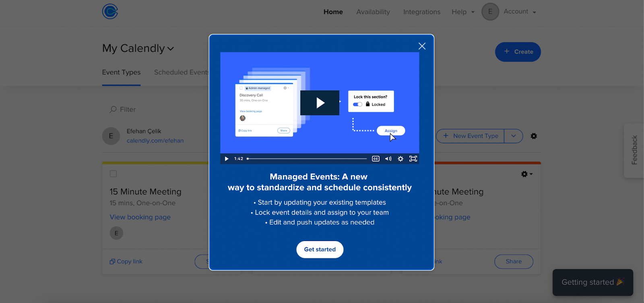Open gear dropdown on right event card
This screenshot has height=303, width=644.
coord(526,174)
